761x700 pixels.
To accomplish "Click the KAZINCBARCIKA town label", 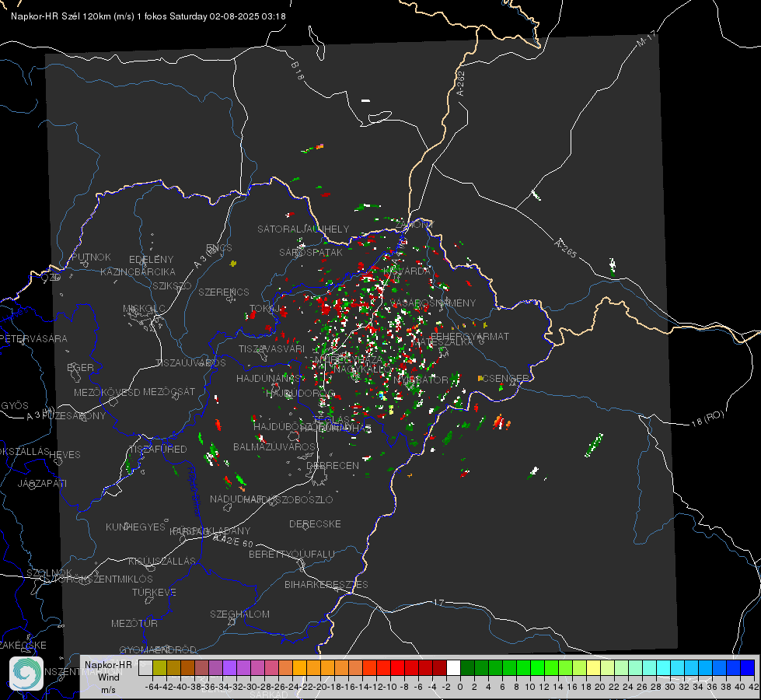I will point(138,271).
